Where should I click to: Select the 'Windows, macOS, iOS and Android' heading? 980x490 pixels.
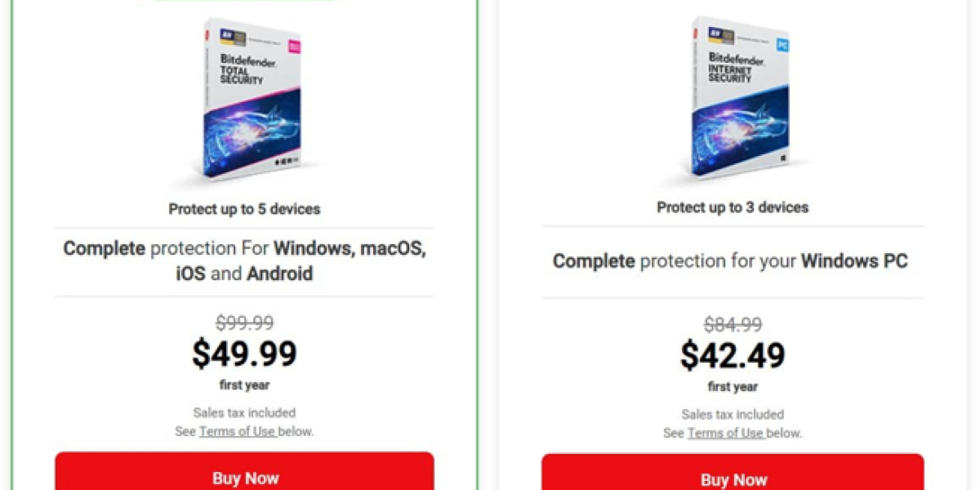302,261
